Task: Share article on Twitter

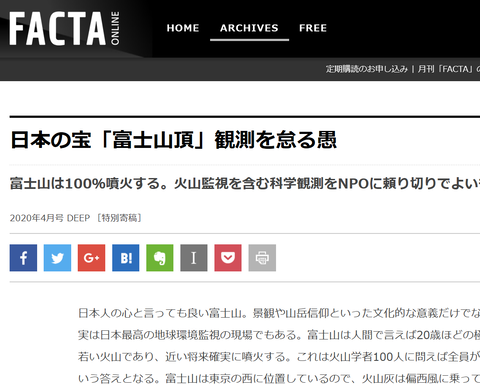Action: 57,258
